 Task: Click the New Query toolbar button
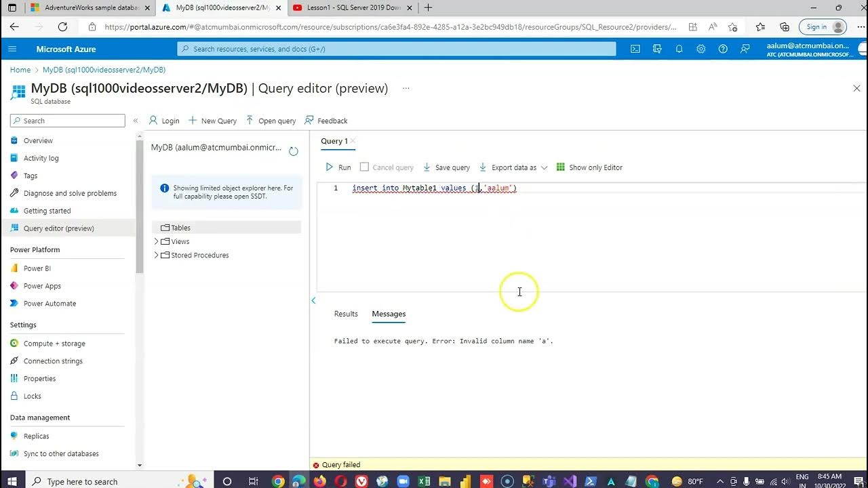(212, 121)
